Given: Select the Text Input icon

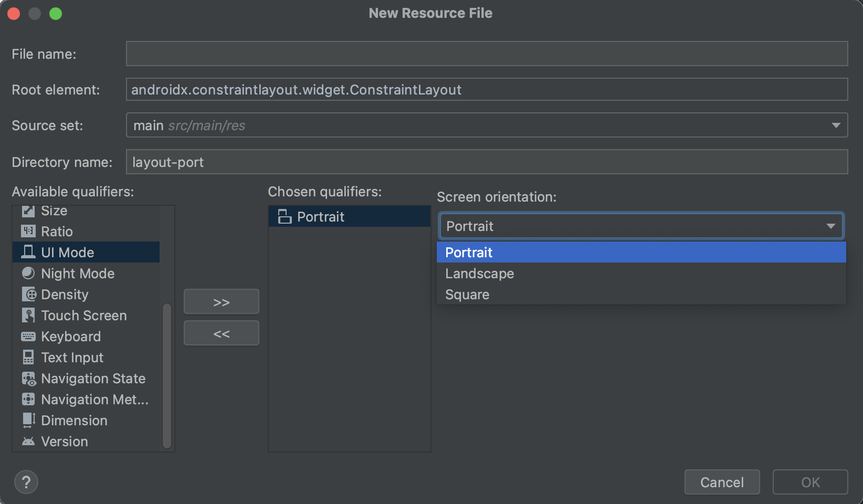Looking at the screenshot, I should [28, 358].
